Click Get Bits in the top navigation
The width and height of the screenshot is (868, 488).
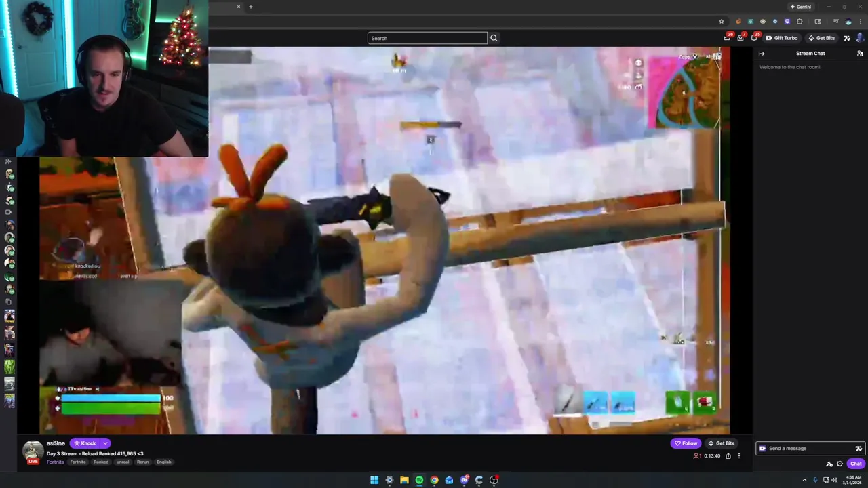coord(821,38)
